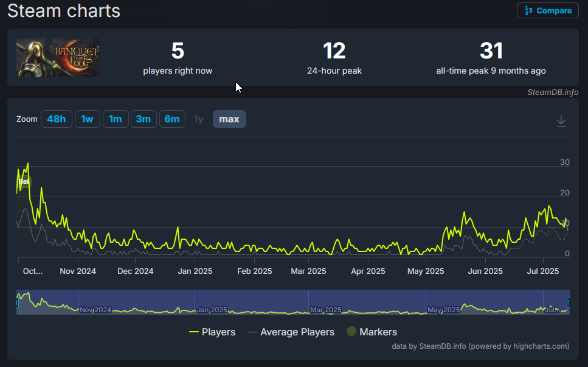Click the 'Apr 2025' axis label
Viewport: 588px width, 367px height.
(x=368, y=271)
